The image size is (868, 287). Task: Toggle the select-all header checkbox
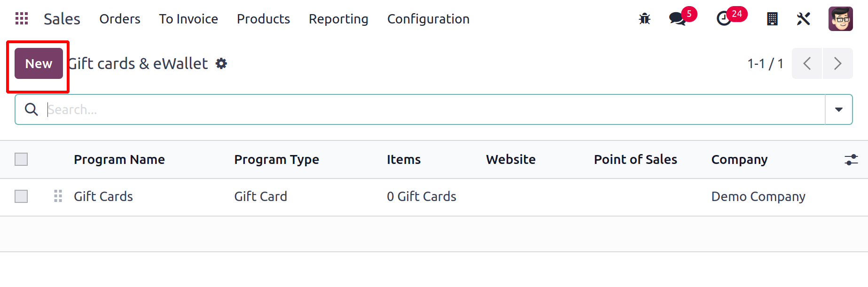tap(21, 159)
